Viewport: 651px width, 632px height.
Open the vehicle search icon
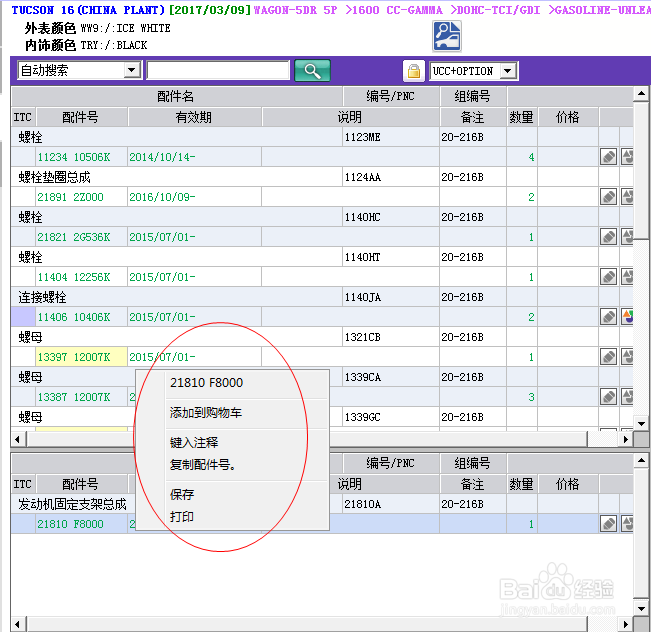(x=447, y=36)
